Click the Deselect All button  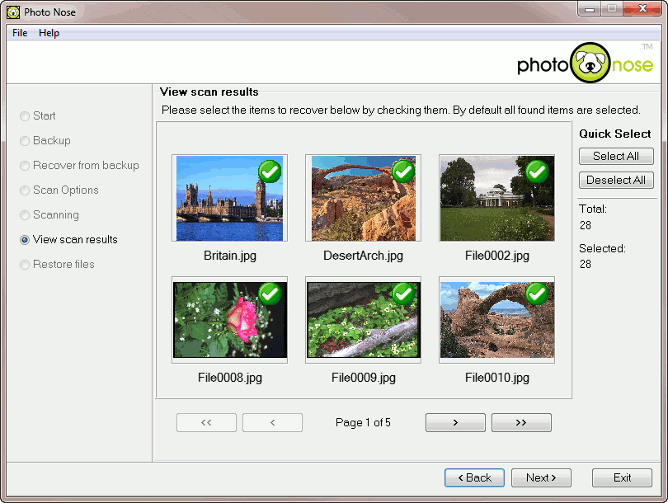[x=616, y=180]
